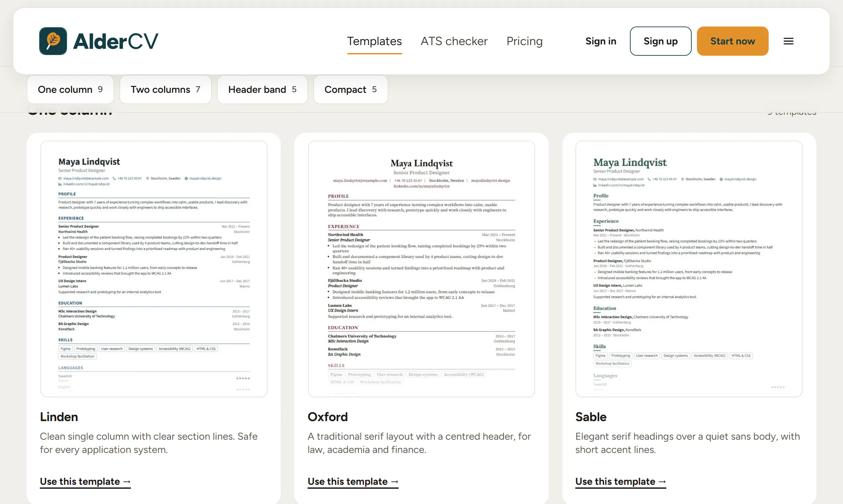
Task: Click the Sable template title
Action: pos(590,417)
